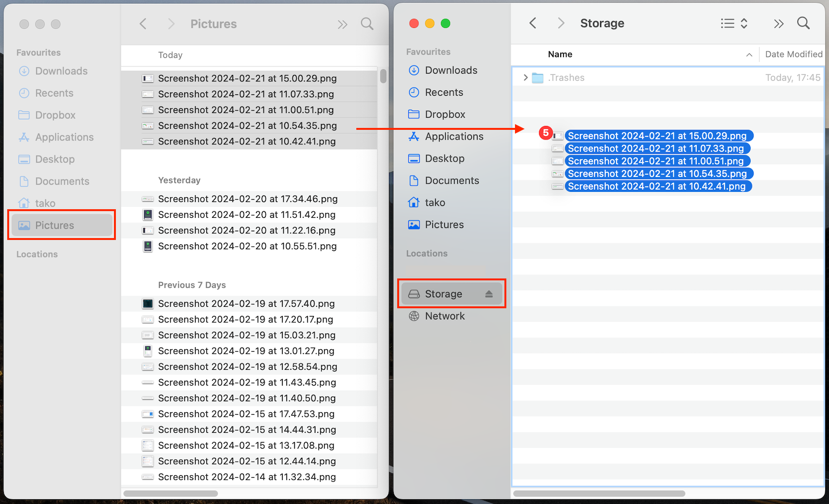
Task: Click the Date Modified column header
Action: [x=792, y=54]
